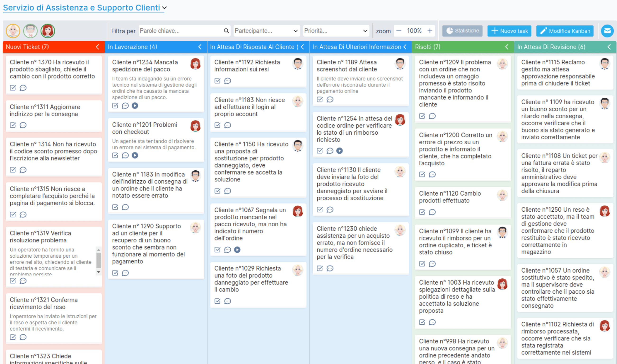This screenshot has width=617, height=364.
Task: Open comments on Cliente n°1192 card
Action: coord(227,81)
